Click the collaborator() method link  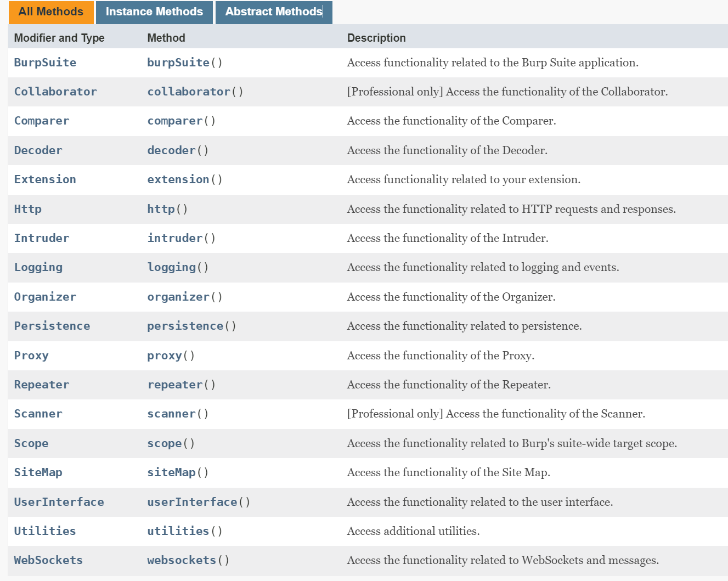(189, 92)
